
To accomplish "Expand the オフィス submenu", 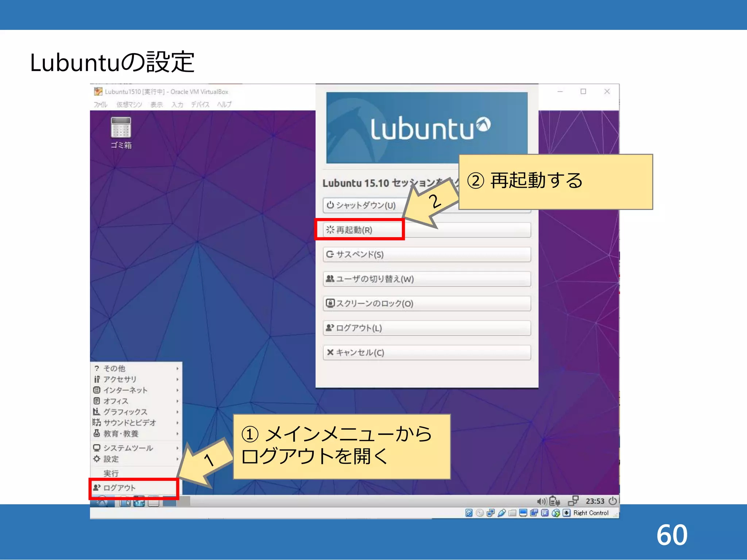I will coord(136,401).
